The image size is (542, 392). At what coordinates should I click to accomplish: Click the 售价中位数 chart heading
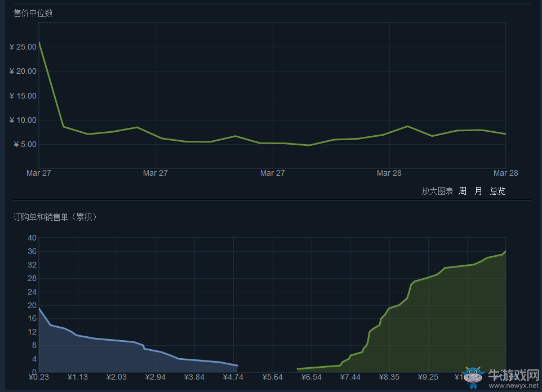tap(33, 13)
